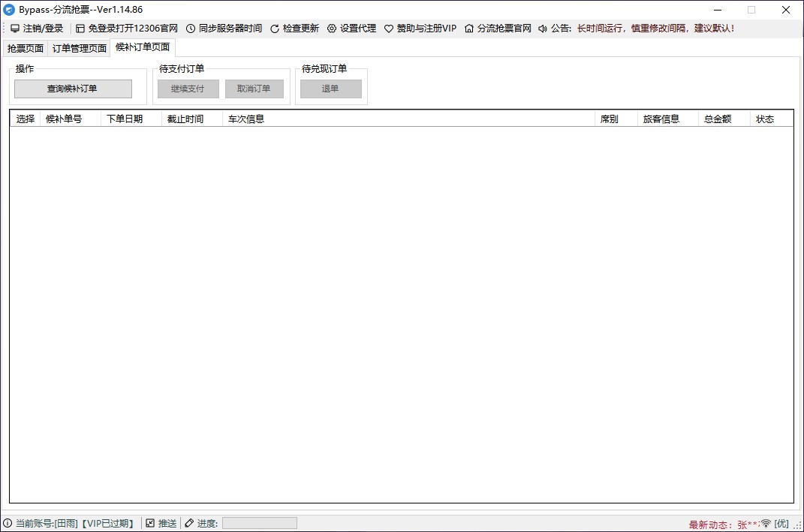
Task: Select the 候补订单页面 tab
Action: pyautogui.click(x=143, y=47)
